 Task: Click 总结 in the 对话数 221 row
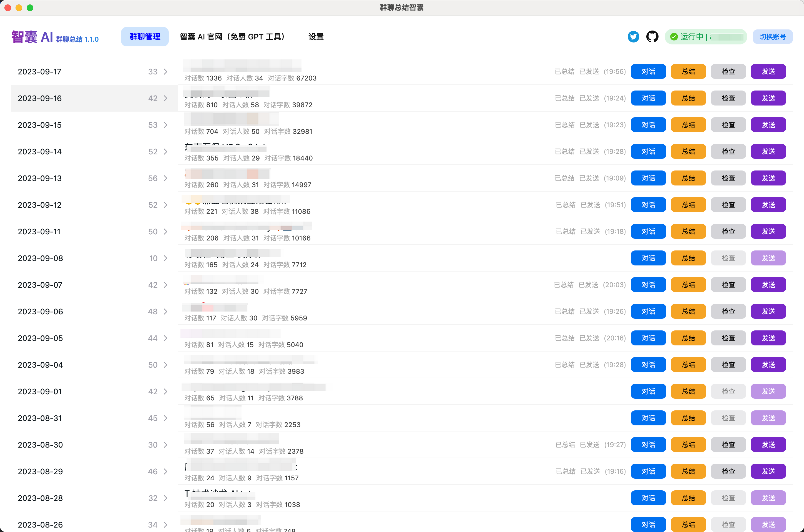click(688, 205)
